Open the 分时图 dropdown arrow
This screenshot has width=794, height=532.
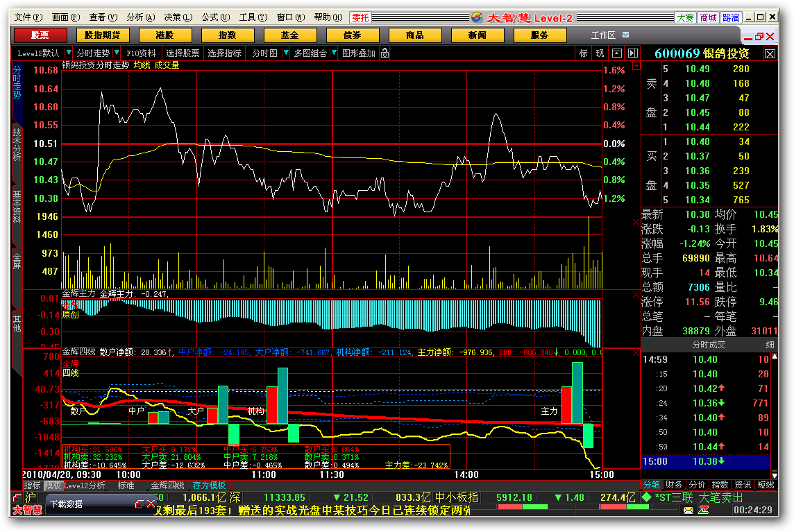286,53
